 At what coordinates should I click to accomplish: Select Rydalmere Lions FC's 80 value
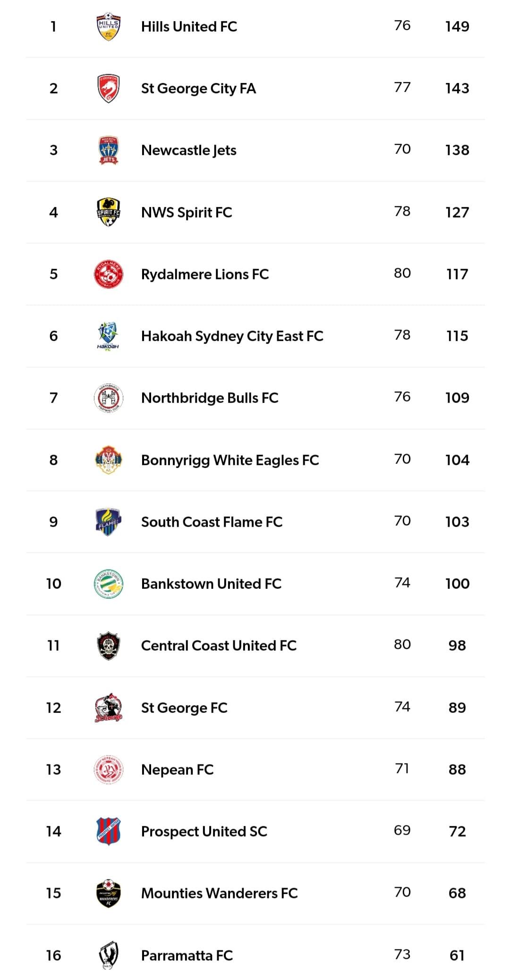402,273
